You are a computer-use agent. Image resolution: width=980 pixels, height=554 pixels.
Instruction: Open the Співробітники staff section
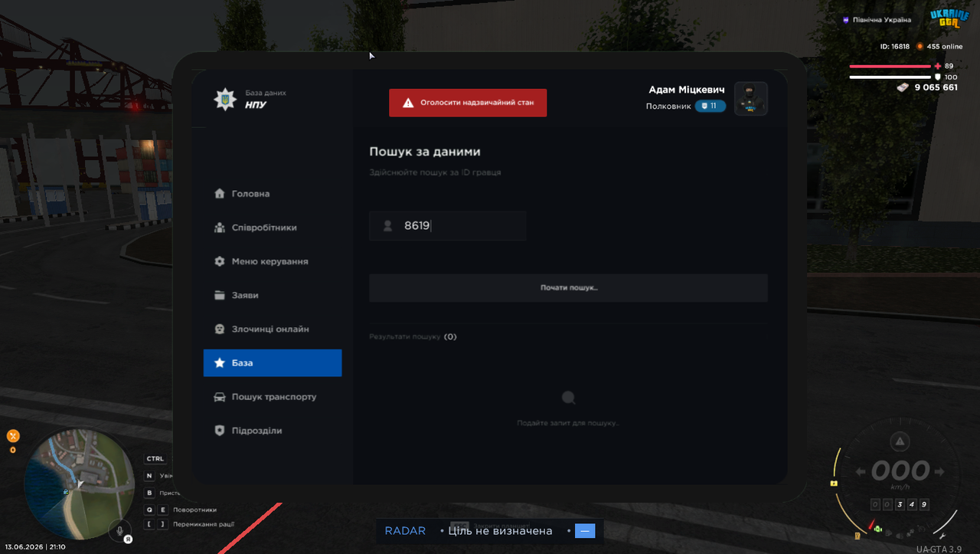[273, 228]
